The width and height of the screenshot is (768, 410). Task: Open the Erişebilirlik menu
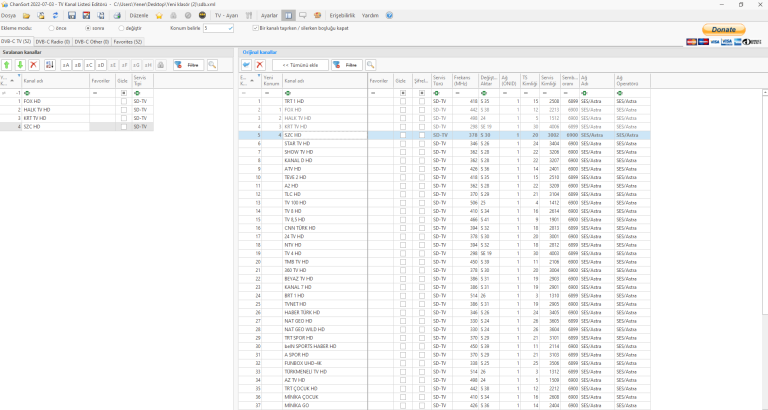(x=342, y=16)
